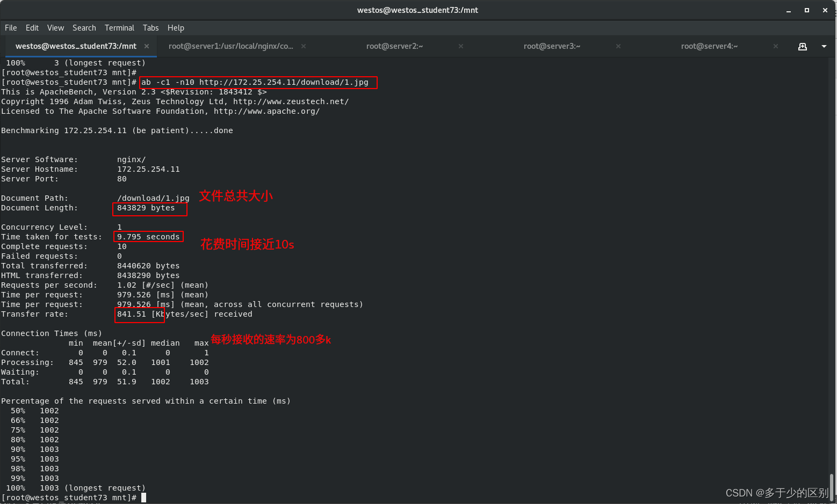Click the 'Benchmarking 172.25.254.11' line
The width and height of the screenshot is (837, 504).
[x=117, y=130]
